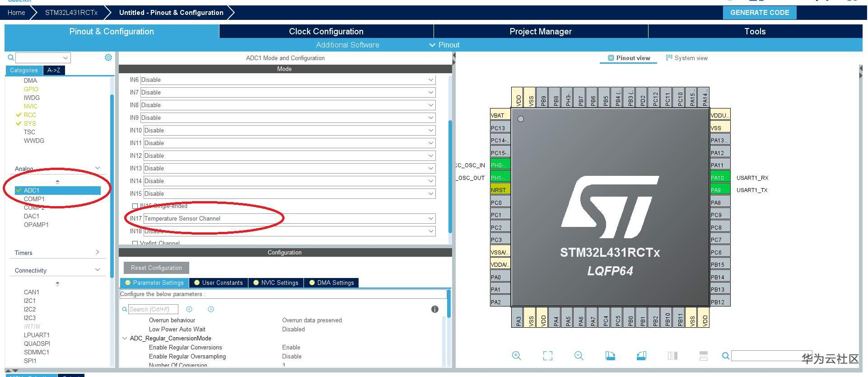Screen dimensions: 868x377
Task: Select ADC1 in the Analog list
Action: [58, 190]
